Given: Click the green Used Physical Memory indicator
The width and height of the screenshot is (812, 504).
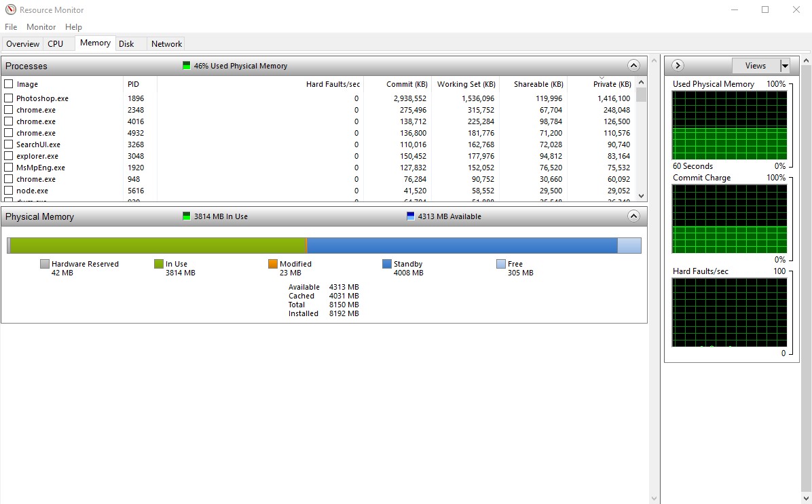Looking at the screenshot, I should (186, 65).
